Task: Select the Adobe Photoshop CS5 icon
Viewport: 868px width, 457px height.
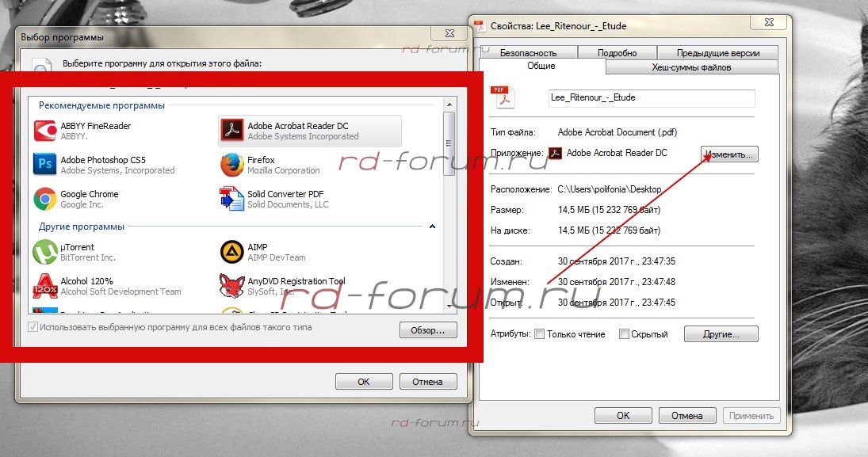Action: tap(45, 165)
